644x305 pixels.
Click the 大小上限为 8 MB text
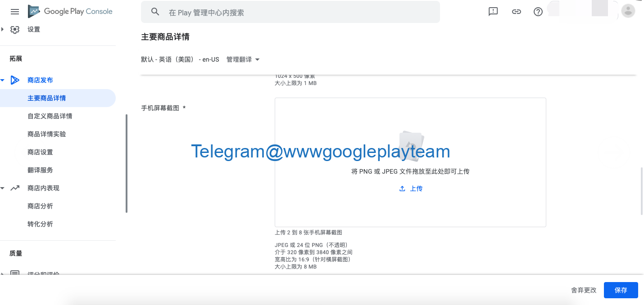coord(295,267)
